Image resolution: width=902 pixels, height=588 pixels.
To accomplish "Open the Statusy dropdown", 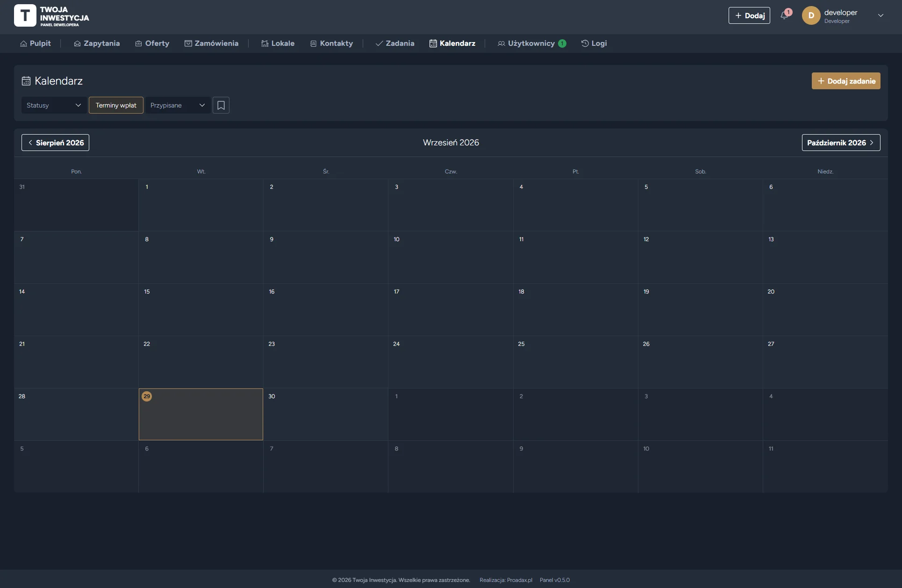I will tap(54, 105).
